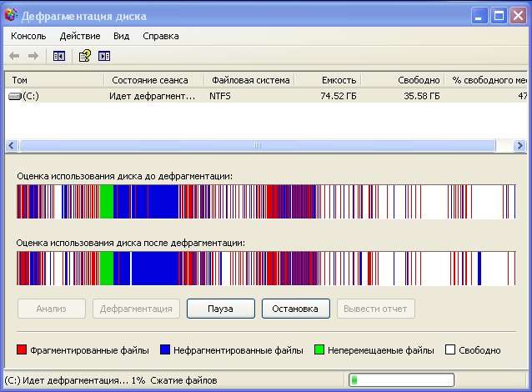Click the blue unfragmented files legend swatch
Viewport: 532px width, 392px height.
pos(165,349)
